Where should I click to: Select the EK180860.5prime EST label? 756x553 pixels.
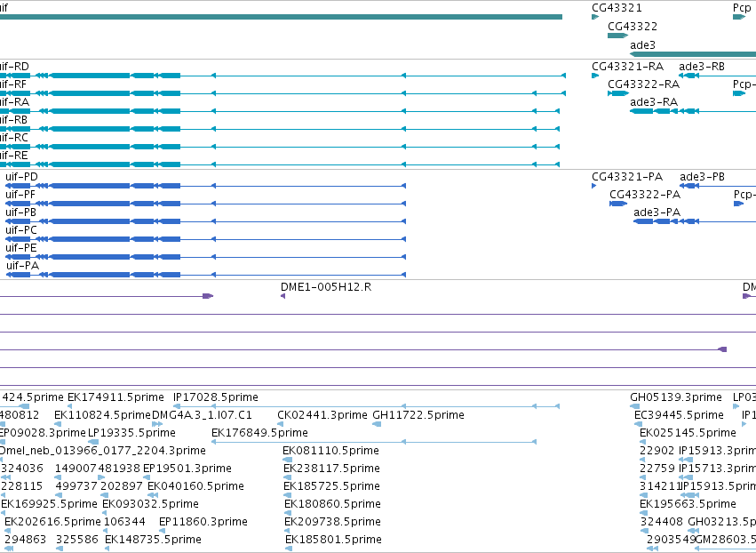tap(332, 504)
